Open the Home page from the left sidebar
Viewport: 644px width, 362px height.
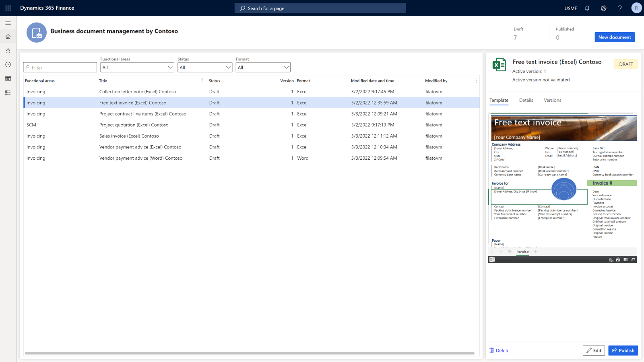coord(8,36)
